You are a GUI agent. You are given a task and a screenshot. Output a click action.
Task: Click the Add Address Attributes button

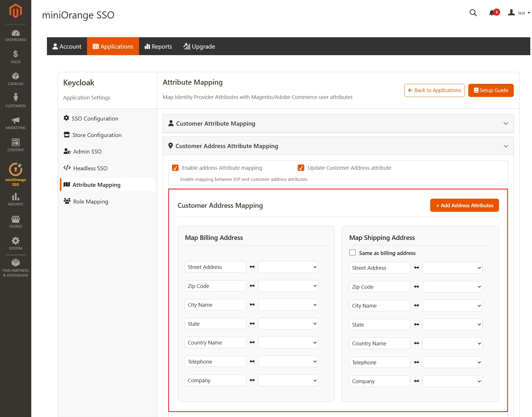pyautogui.click(x=464, y=205)
